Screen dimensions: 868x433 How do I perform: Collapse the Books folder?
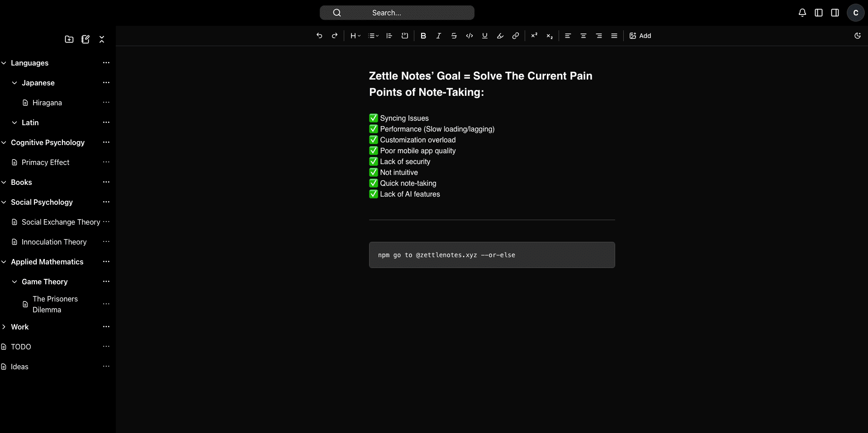4,182
